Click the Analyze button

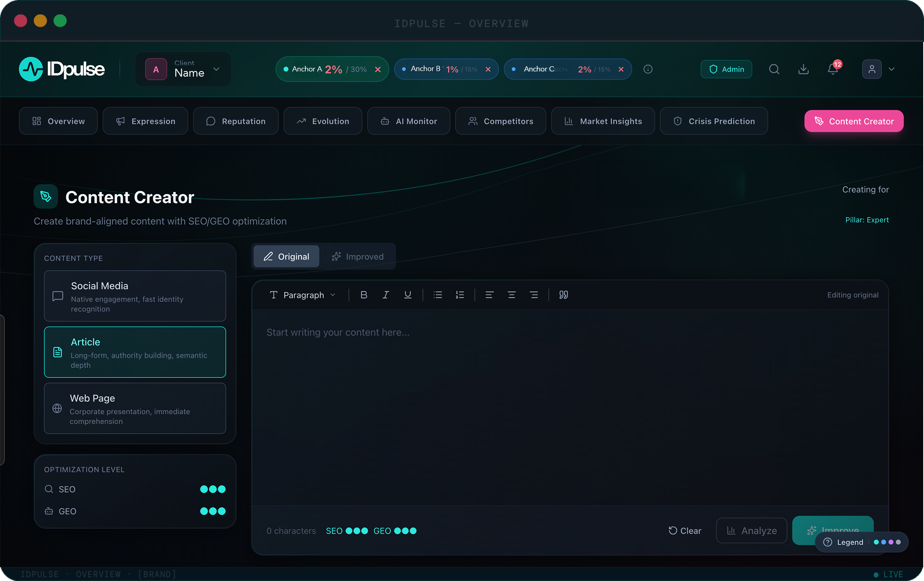[751, 531]
